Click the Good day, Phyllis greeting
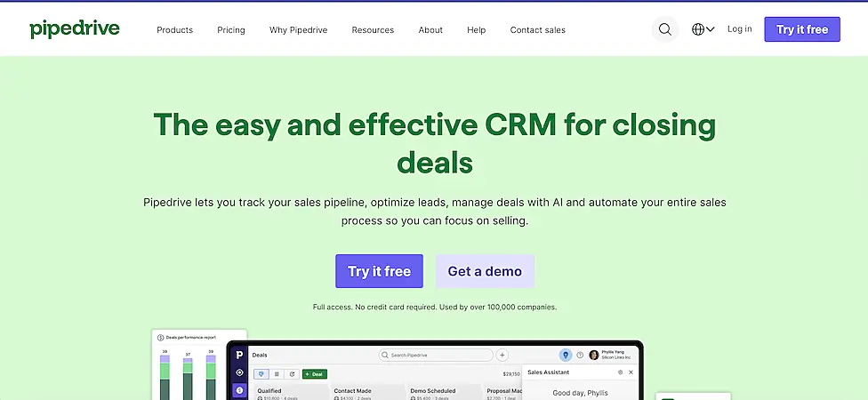 point(580,394)
